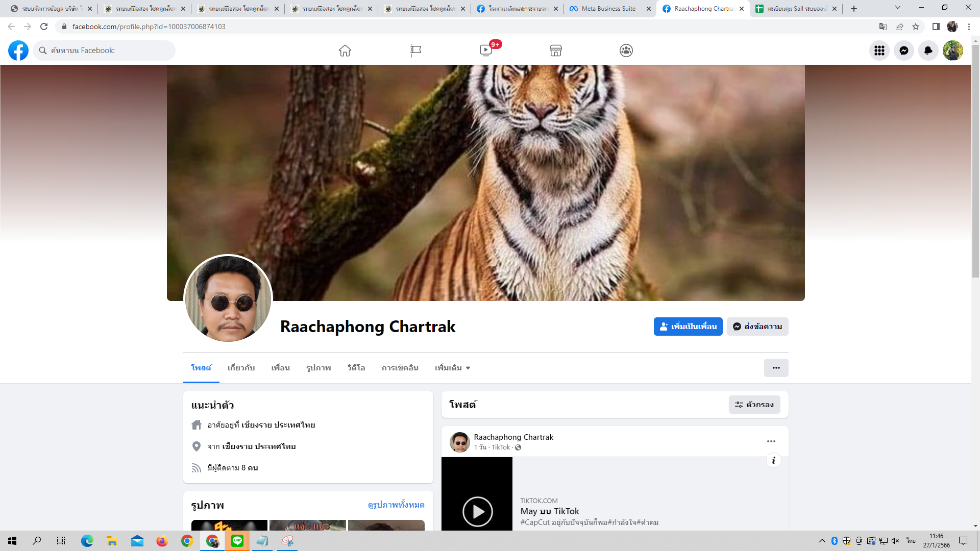The height and width of the screenshot is (551, 980).
Task: Open Facebook Watch video icon
Action: coord(486,51)
